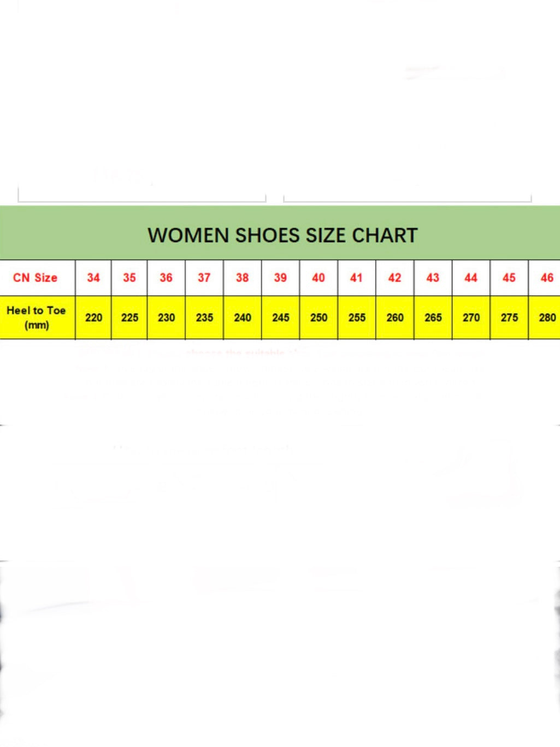Select CN size 38 cell
Screen dimensions: 560x747
243,278
